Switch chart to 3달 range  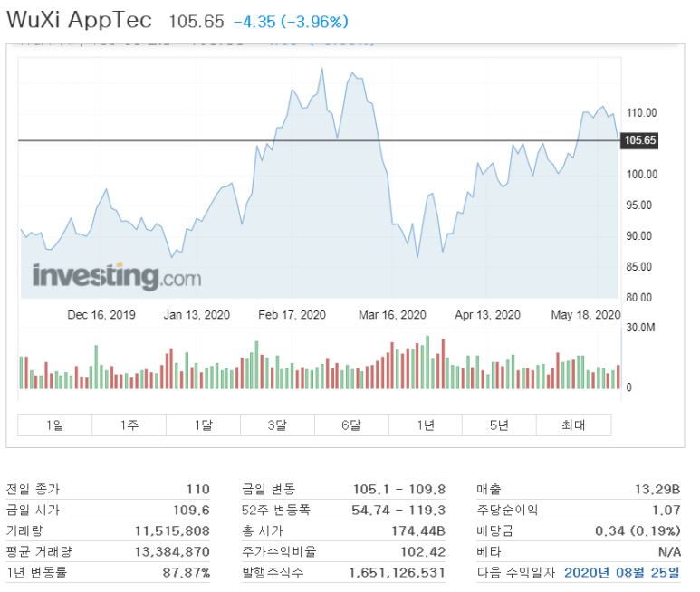point(277,425)
